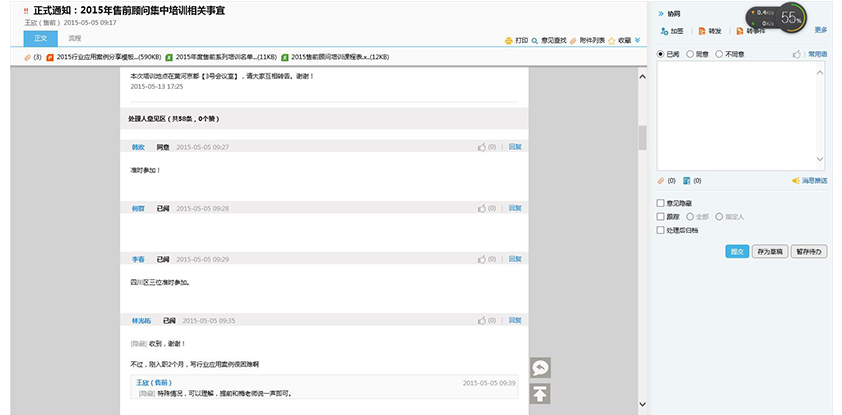Open 更多 actions in right panel

pos(821,30)
